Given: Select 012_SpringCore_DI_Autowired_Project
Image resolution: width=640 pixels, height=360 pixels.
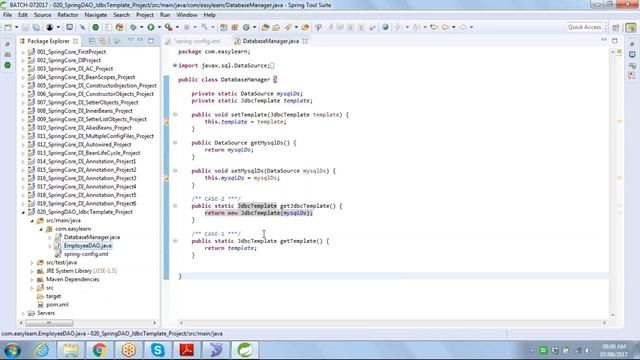Looking at the screenshot, I should click(x=84, y=144).
